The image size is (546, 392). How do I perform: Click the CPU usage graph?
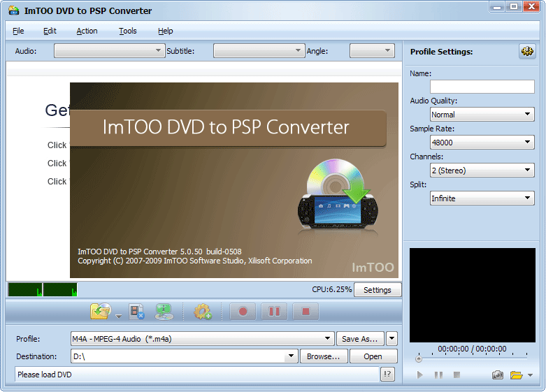[43, 290]
